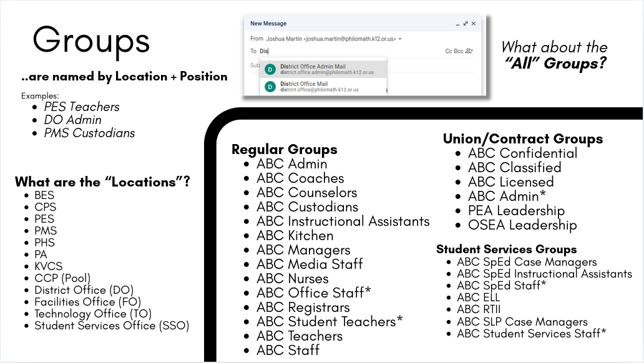Viewport: 644px width, 363px height.
Task: Choose the District Office Mail suggestion
Action: click(323, 87)
